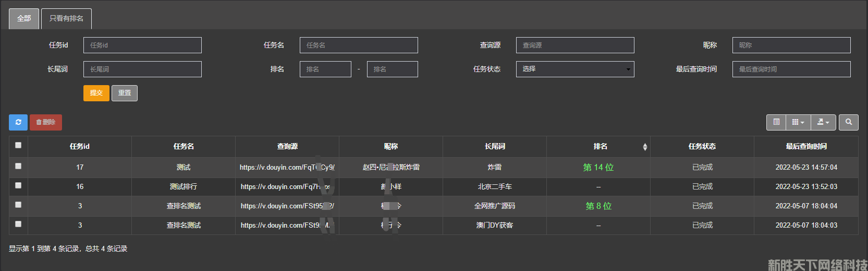Image resolution: width=868 pixels, height=271 pixels.
Task: Tick the checkbox for task 17
Action: pos(18,166)
